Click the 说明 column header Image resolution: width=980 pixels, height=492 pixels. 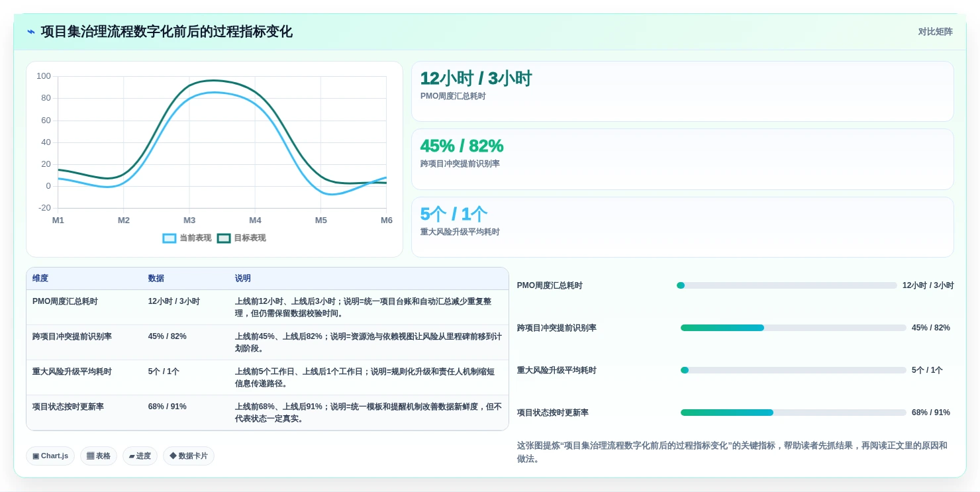coord(243,279)
